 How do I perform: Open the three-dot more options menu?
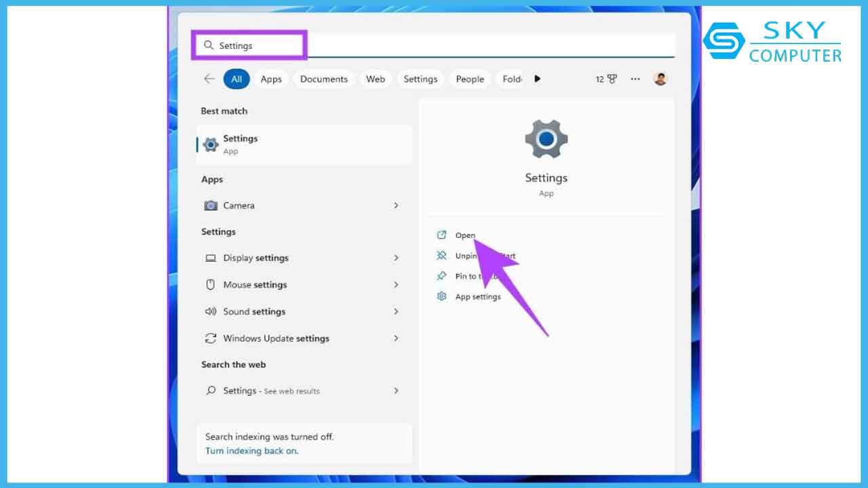[x=635, y=79]
